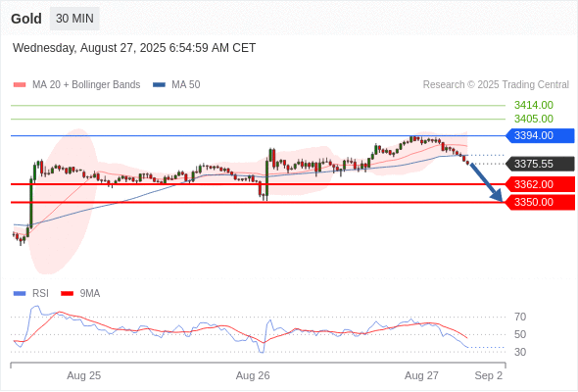578x392 pixels.
Task: Click the MA 50 blue legend swatch
Action: (x=159, y=85)
